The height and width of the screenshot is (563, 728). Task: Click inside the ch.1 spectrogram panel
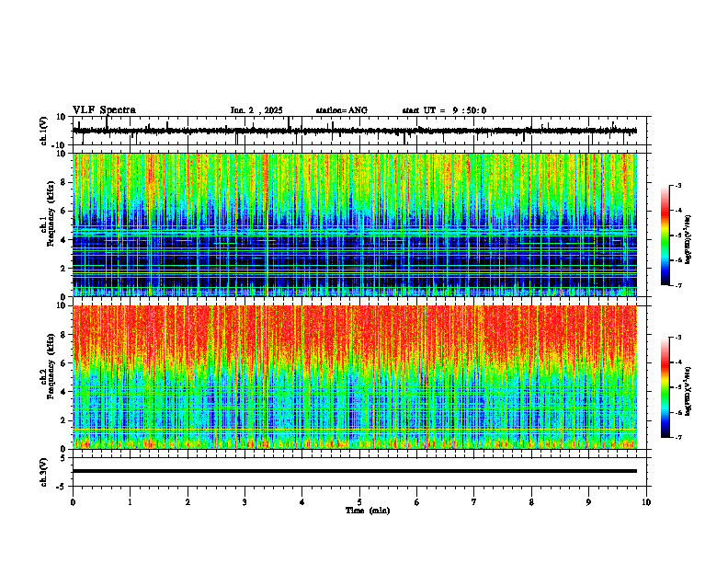click(x=355, y=224)
